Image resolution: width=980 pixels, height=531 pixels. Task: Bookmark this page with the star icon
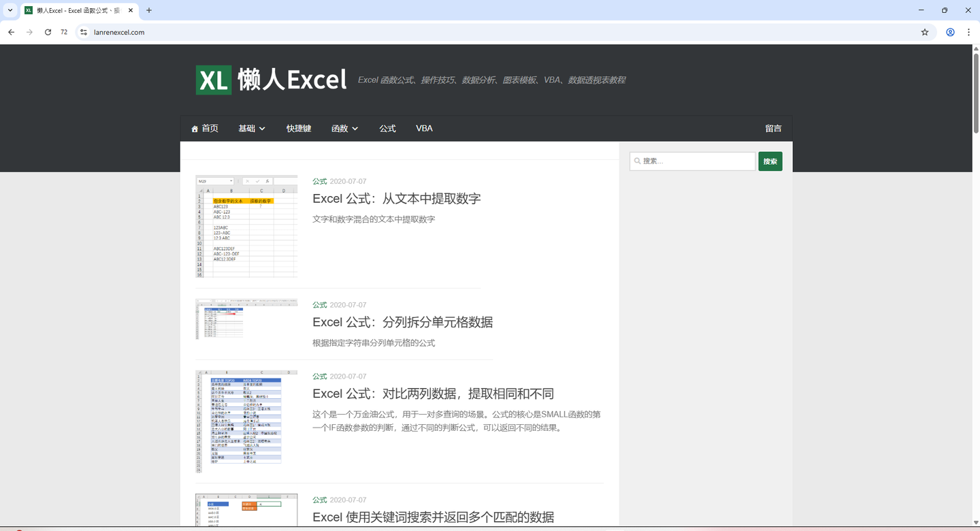[925, 32]
